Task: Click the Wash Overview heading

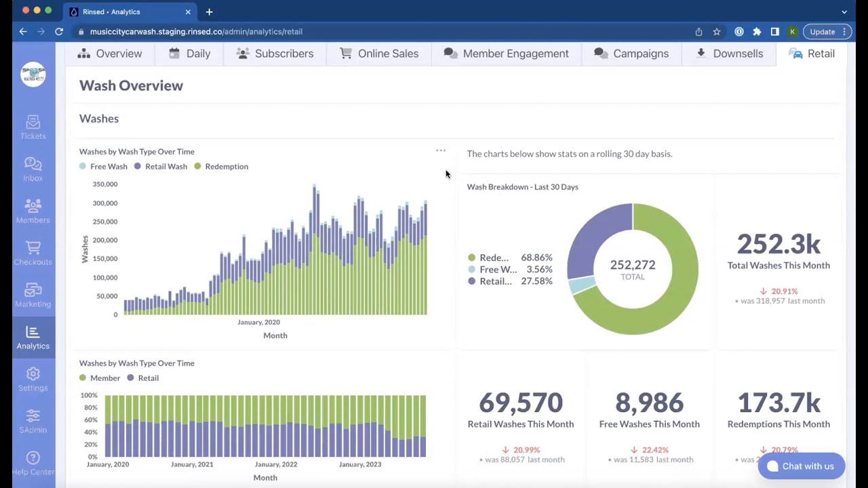Action: (x=131, y=85)
